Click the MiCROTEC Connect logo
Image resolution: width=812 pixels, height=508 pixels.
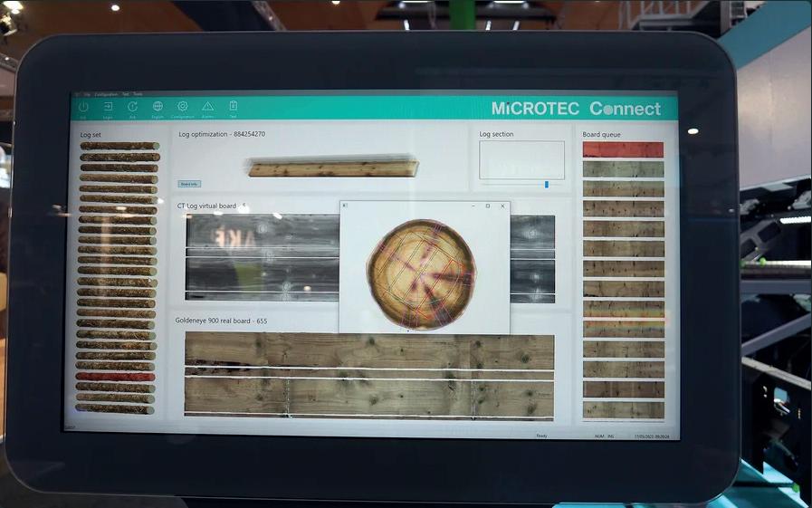coord(576,109)
